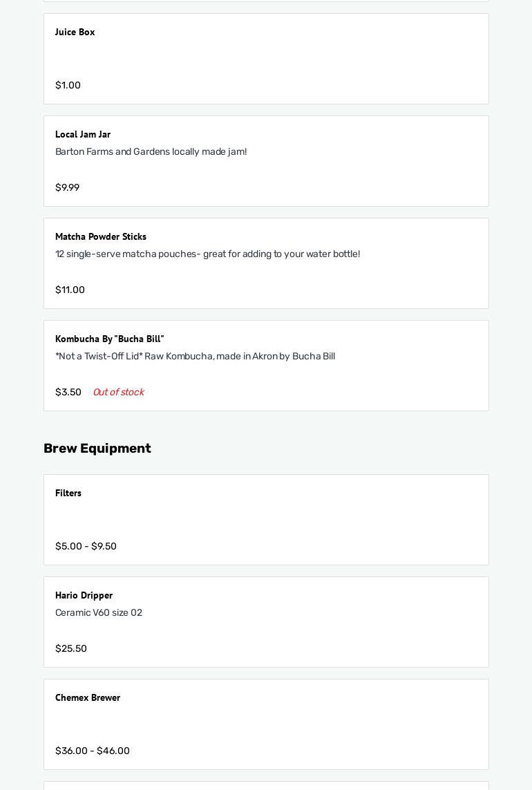Click the Juice Box title

point(75,32)
